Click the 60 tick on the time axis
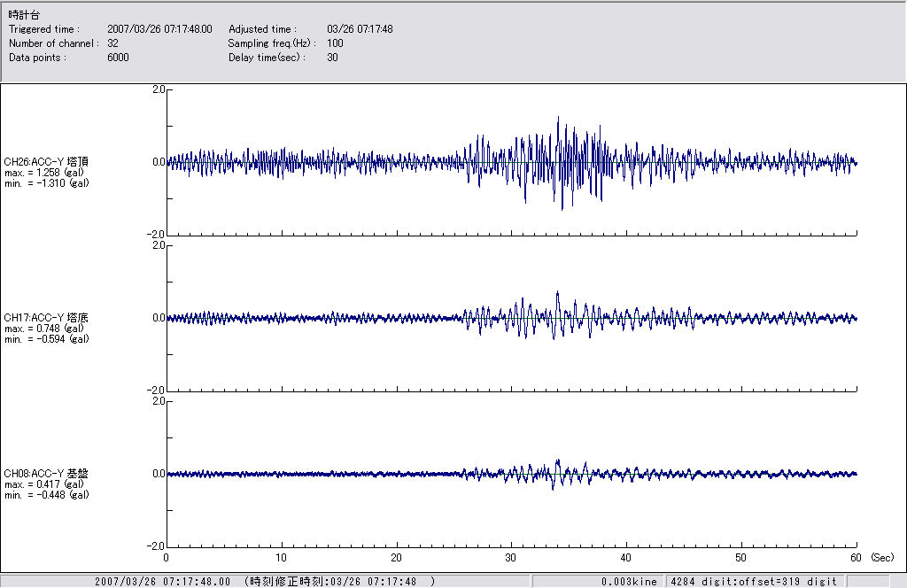 pos(856,558)
